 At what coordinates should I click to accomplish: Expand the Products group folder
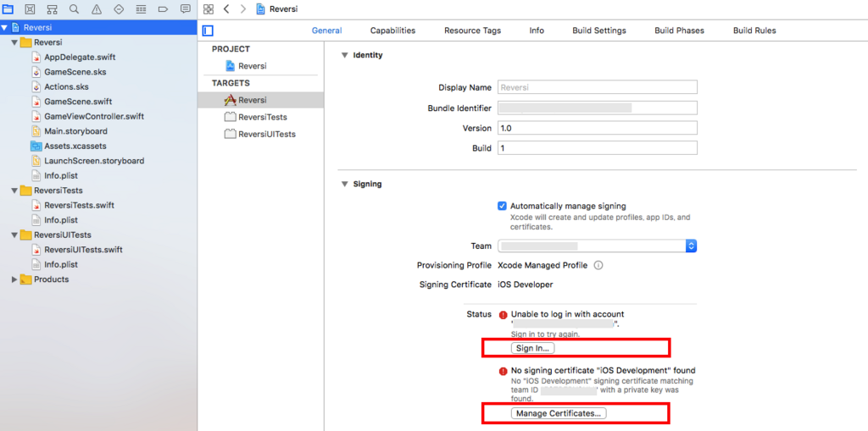[14, 279]
